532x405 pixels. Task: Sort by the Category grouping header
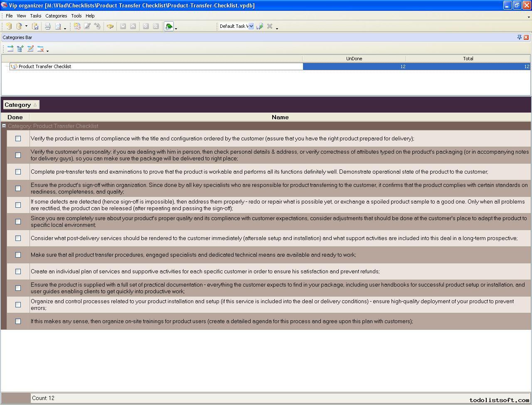click(x=21, y=105)
